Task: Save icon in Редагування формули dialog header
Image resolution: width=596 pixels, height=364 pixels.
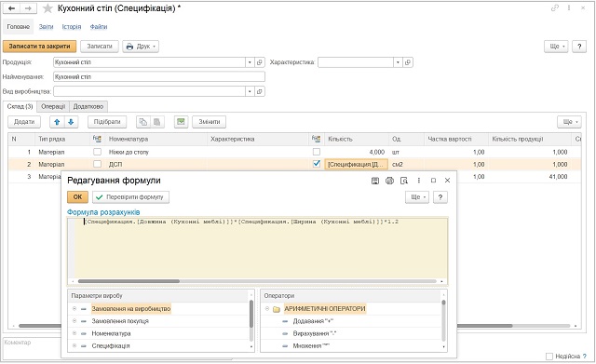Action: coord(375,181)
